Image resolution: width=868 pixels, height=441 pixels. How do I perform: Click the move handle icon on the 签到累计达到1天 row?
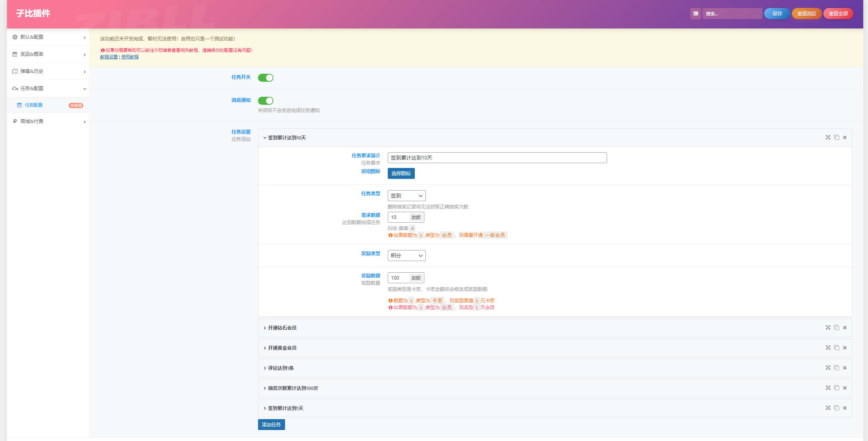coord(828,408)
